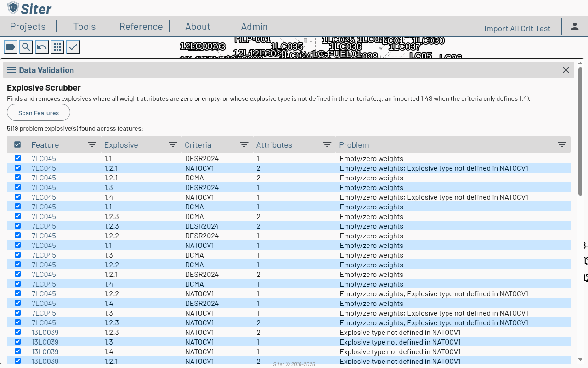Sort by the Explosive column header
This screenshot has width=588, height=368.
pyautogui.click(x=121, y=145)
